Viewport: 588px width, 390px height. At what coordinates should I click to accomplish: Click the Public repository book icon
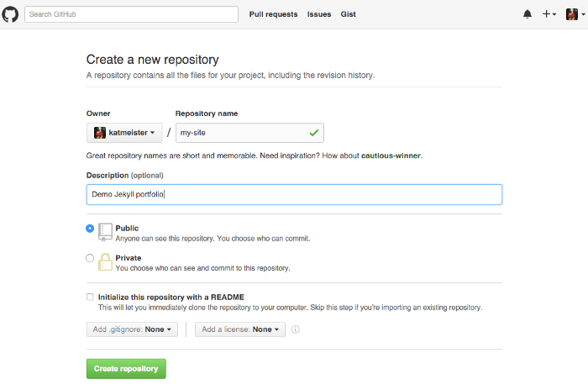coord(105,233)
